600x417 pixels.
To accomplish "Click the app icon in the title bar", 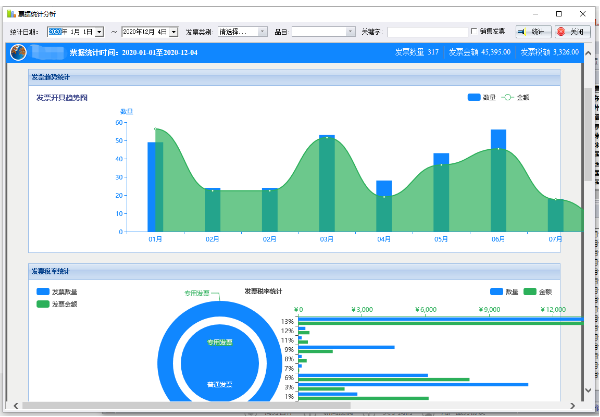I will (9, 8).
